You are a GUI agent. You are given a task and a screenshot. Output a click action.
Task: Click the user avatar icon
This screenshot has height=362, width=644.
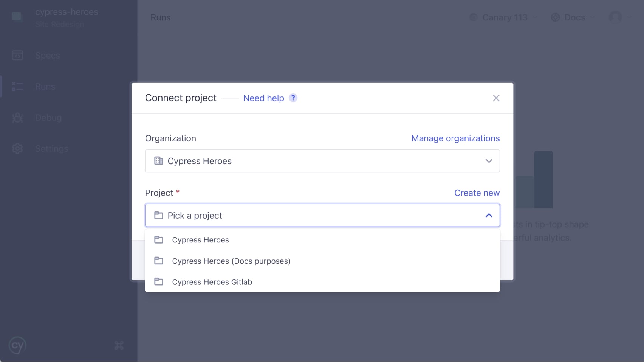tap(615, 17)
